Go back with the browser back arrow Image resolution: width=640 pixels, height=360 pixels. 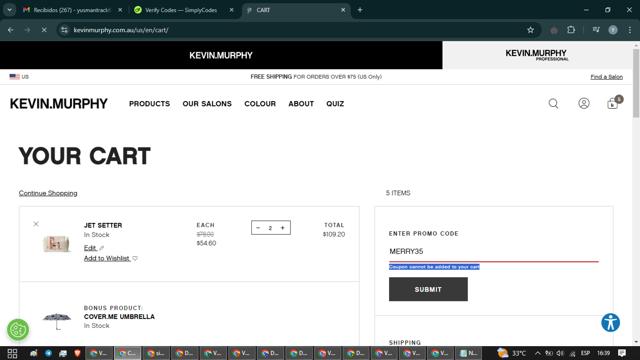(11, 30)
